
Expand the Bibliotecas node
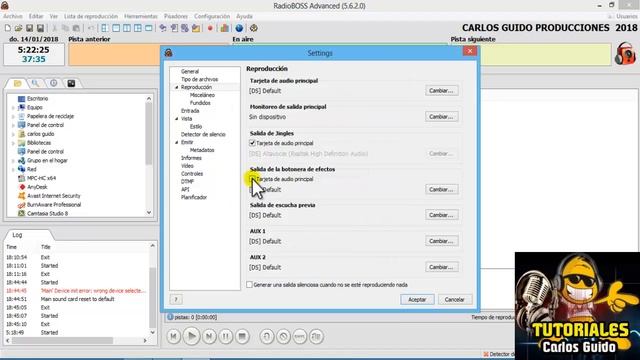click(13, 143)
